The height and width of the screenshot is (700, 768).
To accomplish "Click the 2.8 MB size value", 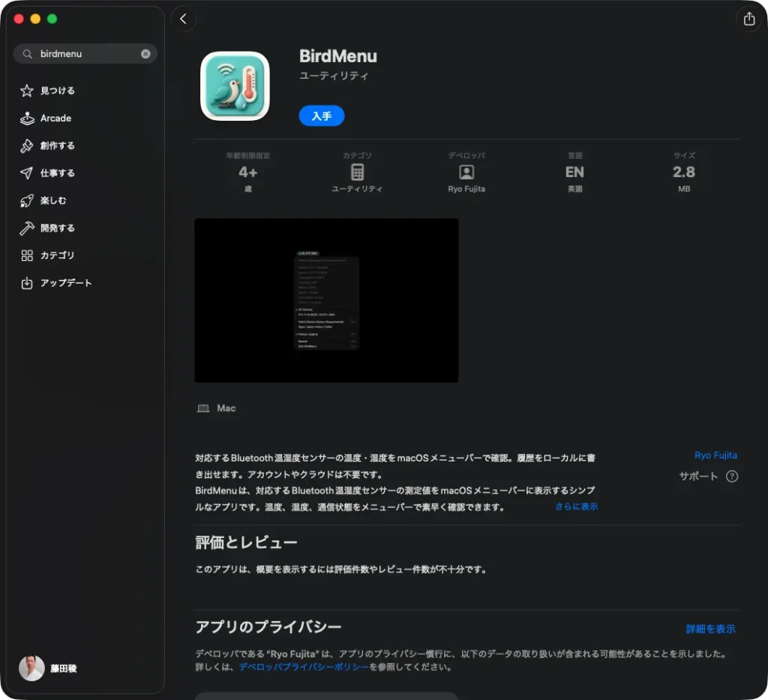I will click(x=684, y=173).
